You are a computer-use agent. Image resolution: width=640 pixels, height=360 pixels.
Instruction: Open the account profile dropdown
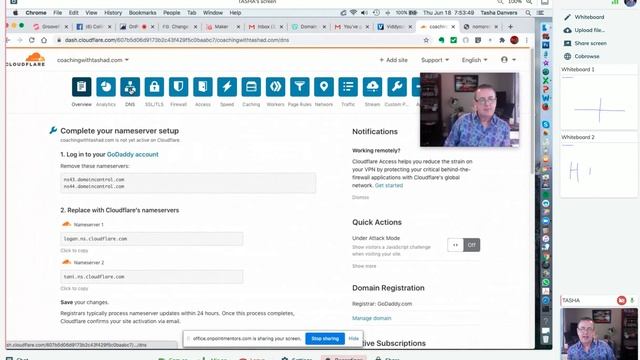tap(508, 60)
